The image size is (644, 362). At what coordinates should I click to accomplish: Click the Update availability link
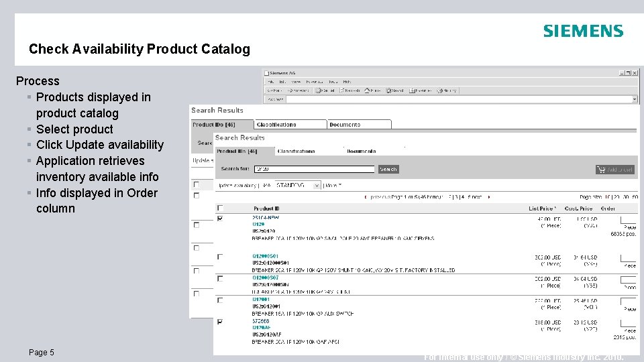point(237,186)
